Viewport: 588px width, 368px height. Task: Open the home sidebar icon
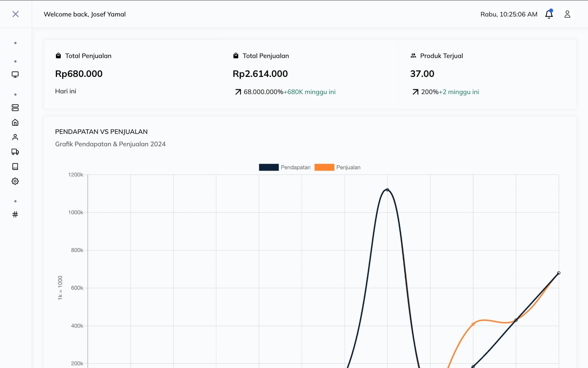(15, 123)
